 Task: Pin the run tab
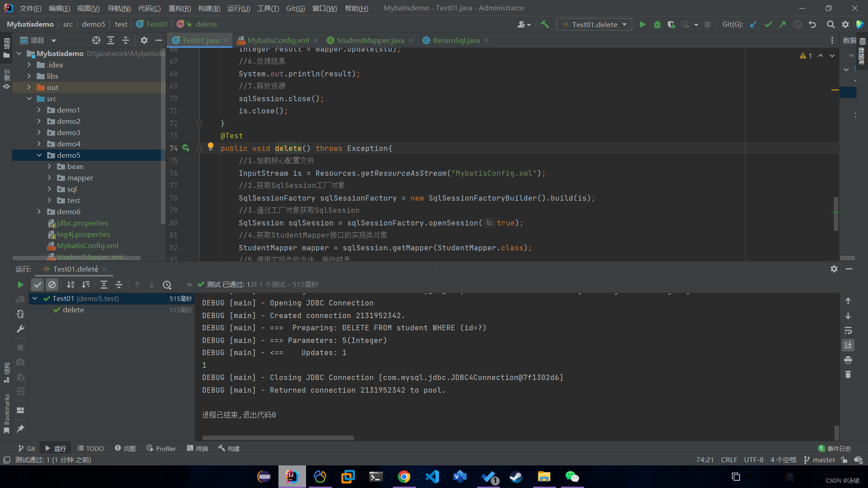pos(20,429)
